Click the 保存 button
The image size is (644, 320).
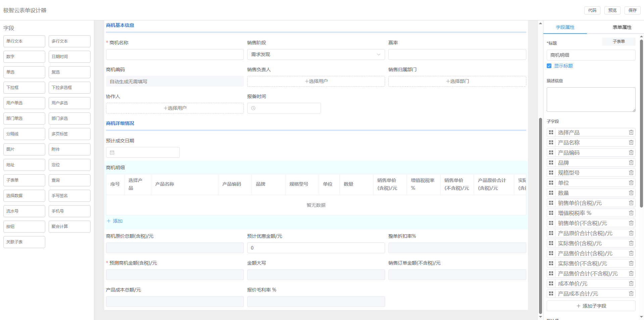[x=632, y=10]
